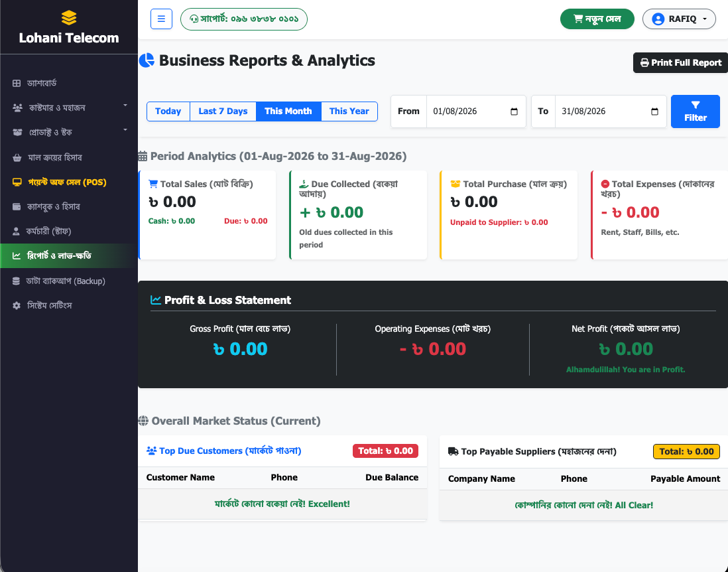Click the কাস্টমার ও মহাজন people icon
728x572 pixels.
[x=17, y=107]
